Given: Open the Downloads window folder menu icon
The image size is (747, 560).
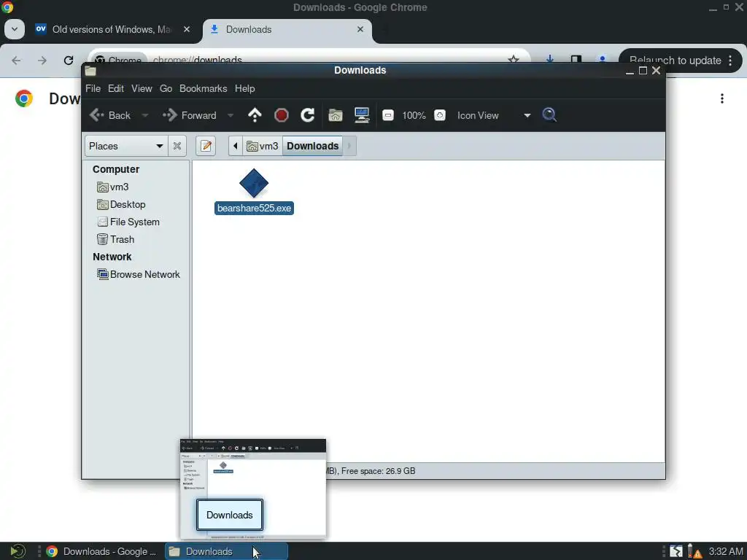Looking at the screenshot, I should tap(90, 71).
